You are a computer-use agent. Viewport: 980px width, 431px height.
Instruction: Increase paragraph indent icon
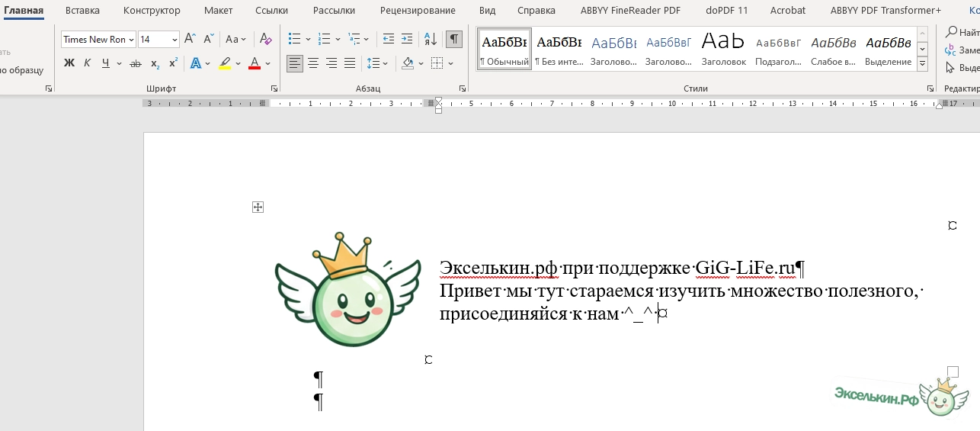click(407, 39)
